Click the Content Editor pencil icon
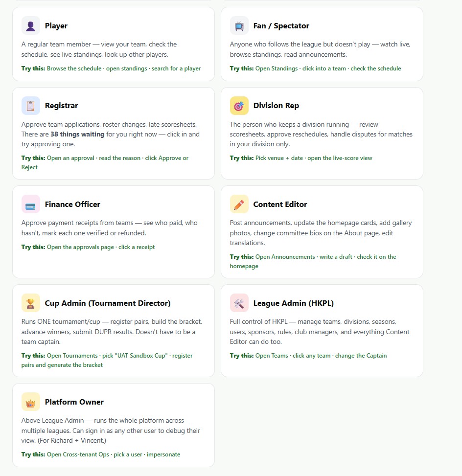This screenshot has width=462, height=476. [239, 204]
